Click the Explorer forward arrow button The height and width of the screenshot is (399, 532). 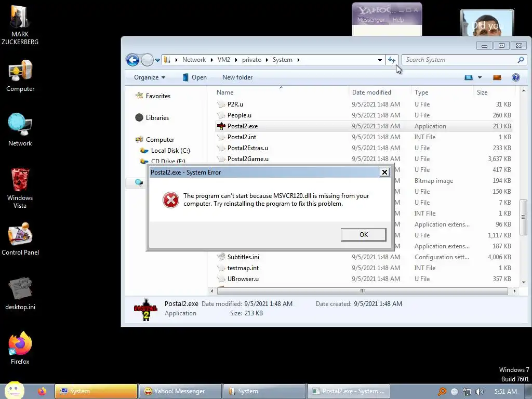[147, 60]
